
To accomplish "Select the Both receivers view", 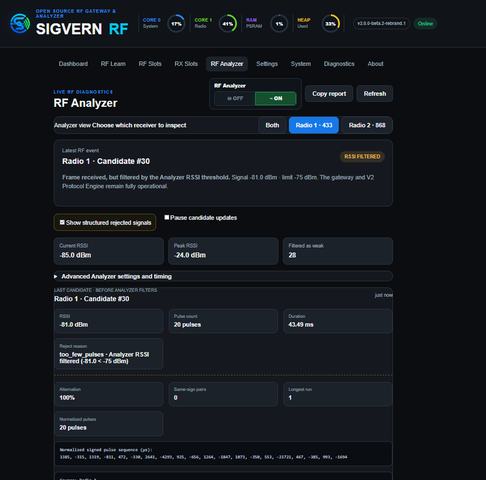I will [272, 125].
